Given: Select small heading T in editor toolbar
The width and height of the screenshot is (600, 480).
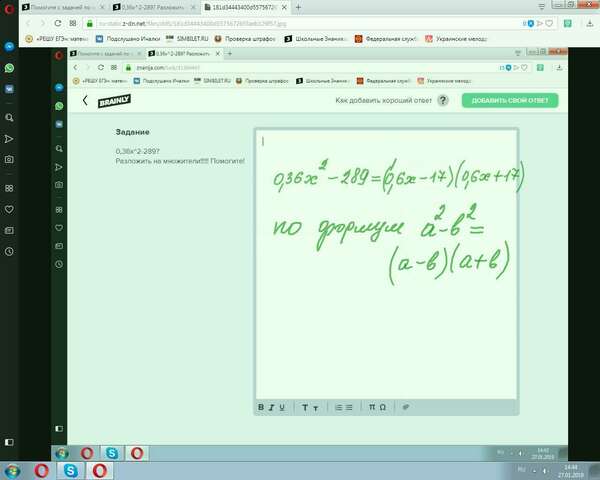Looking at the screenshot, I should coord(316,408).
